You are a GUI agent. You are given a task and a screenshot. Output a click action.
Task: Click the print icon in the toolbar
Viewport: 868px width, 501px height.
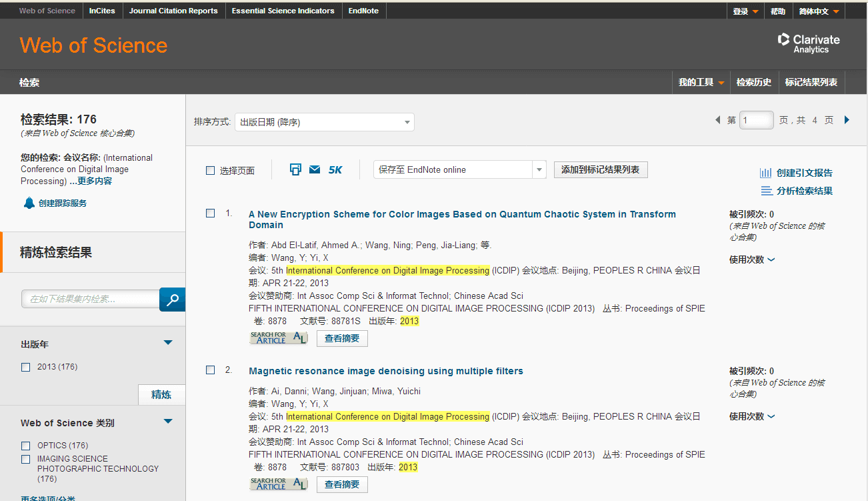pos(295,169)
